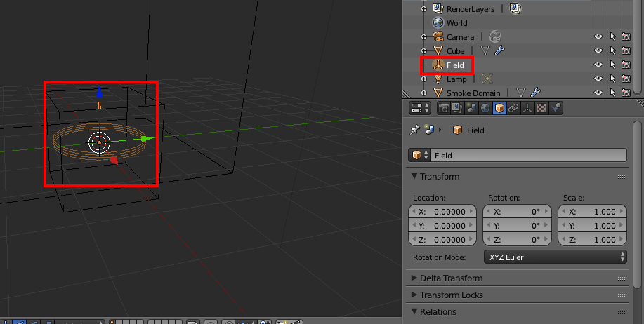Click the Rotation Z value field
The height and width of the screenshot is (324, 644).
pyautogui.click(x=517, y=240)
